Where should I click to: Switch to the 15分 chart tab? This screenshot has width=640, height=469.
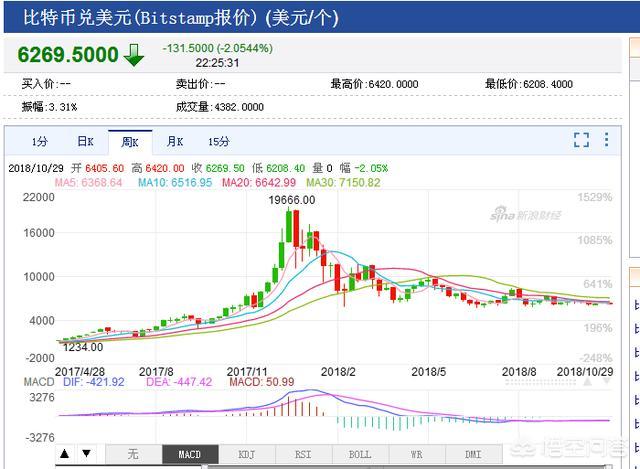click(x=218, y=141)
